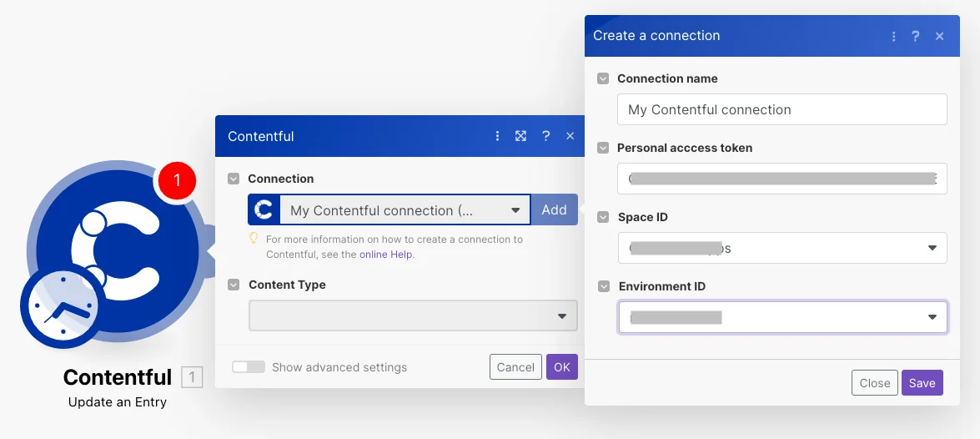Click the Connection name input field
Viewport: 980px width, 439px height.
click(x=782, y=109)
